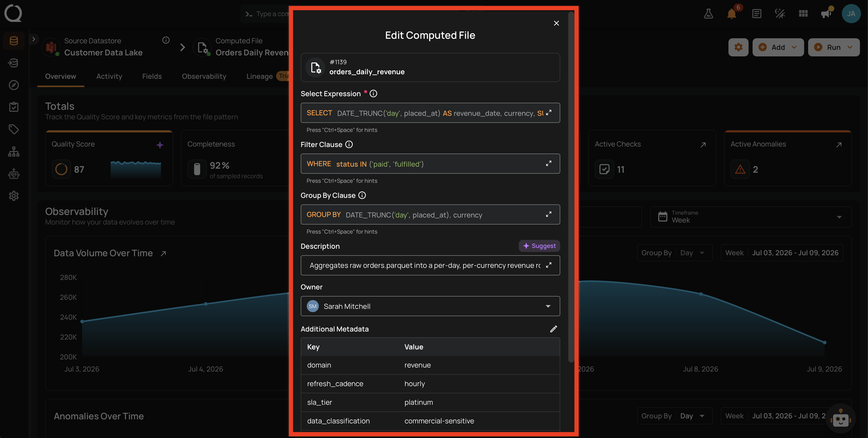
Task: Click the Group By Clause info icon
Action: point(362,195)
